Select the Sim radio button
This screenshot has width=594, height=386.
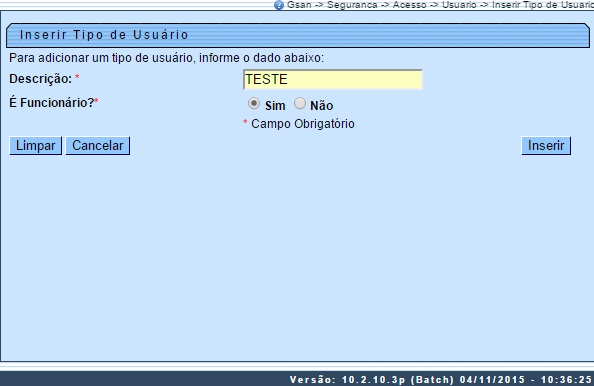pyautogui.click(x=253, y=103)
